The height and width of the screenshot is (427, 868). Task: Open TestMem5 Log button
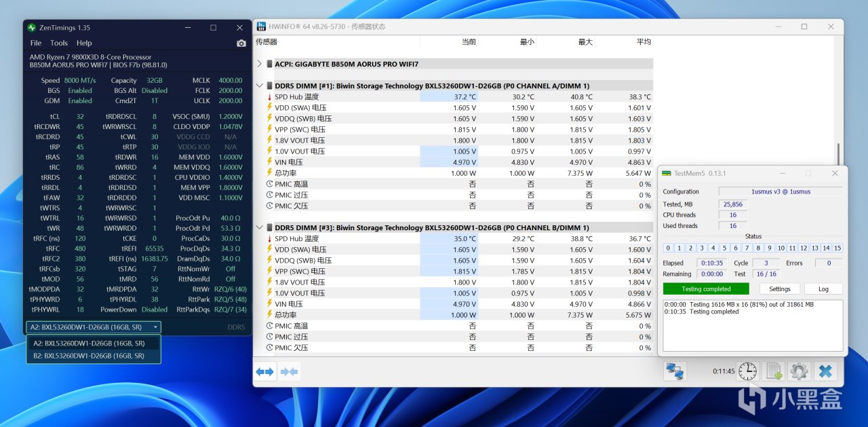coord(823,289)
